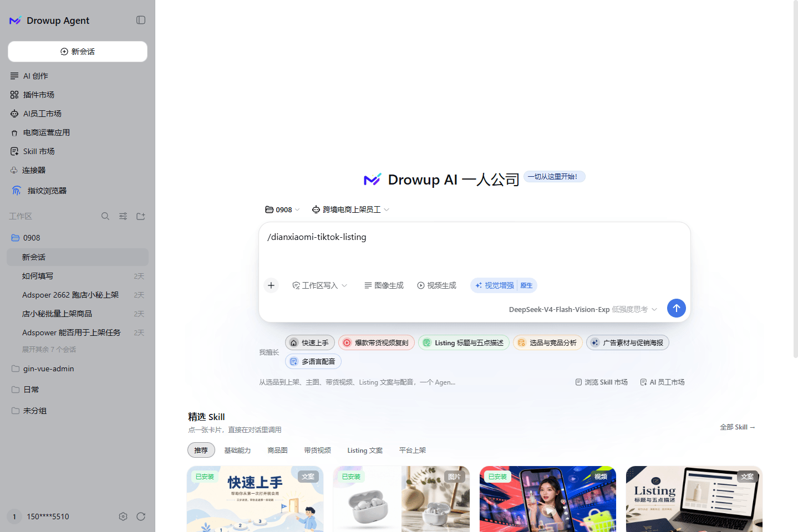This screenshot has width=798, height=532.
Task: Select the 平台上架 tab
Action: click(413, 451)
